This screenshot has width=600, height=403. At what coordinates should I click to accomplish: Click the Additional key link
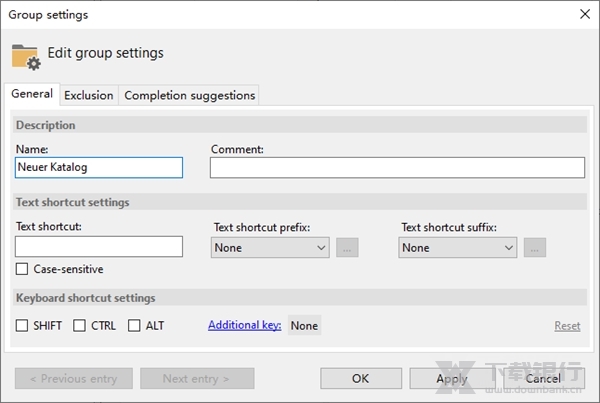coord(245,326)
